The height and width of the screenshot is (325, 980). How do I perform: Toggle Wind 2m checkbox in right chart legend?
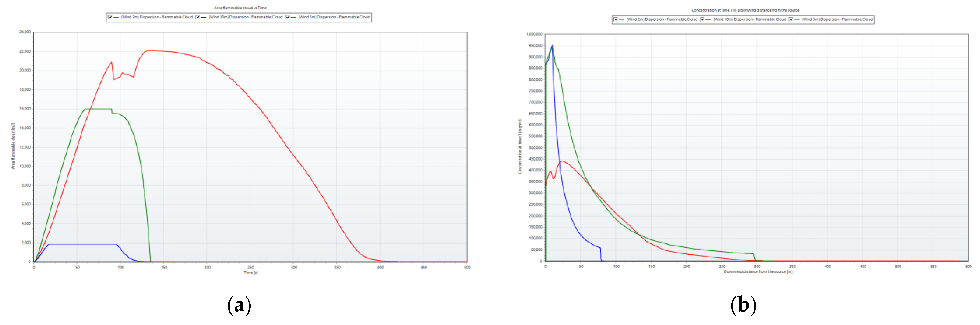615,19
